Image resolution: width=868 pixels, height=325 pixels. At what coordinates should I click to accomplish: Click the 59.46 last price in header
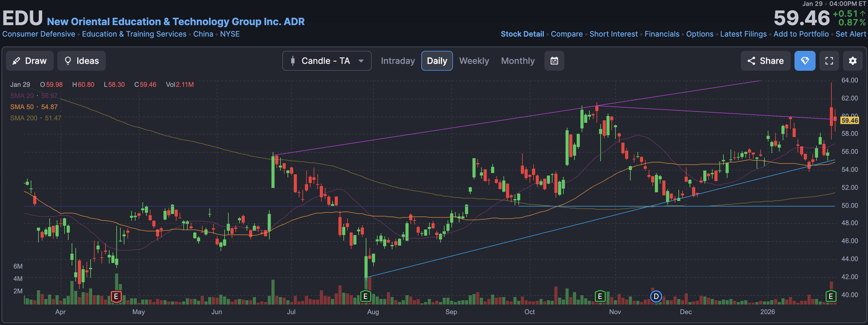tap(802, 18)
